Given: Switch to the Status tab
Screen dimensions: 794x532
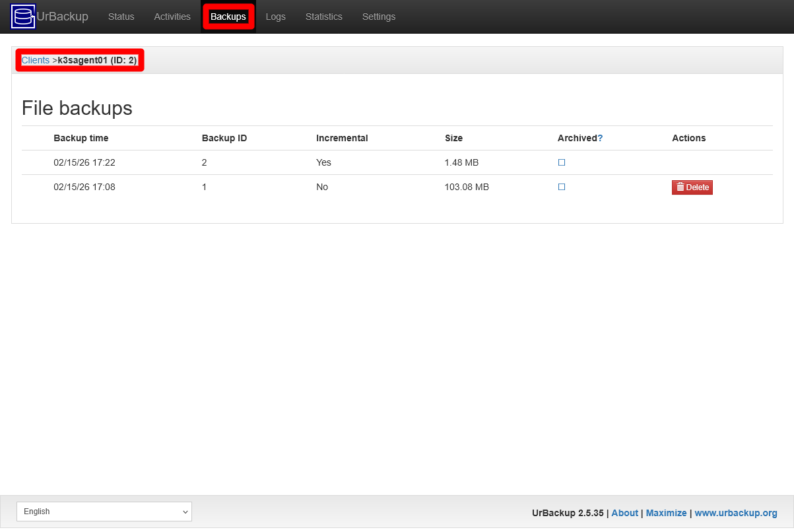Looking at the screenshot, I should click(121, 17).
